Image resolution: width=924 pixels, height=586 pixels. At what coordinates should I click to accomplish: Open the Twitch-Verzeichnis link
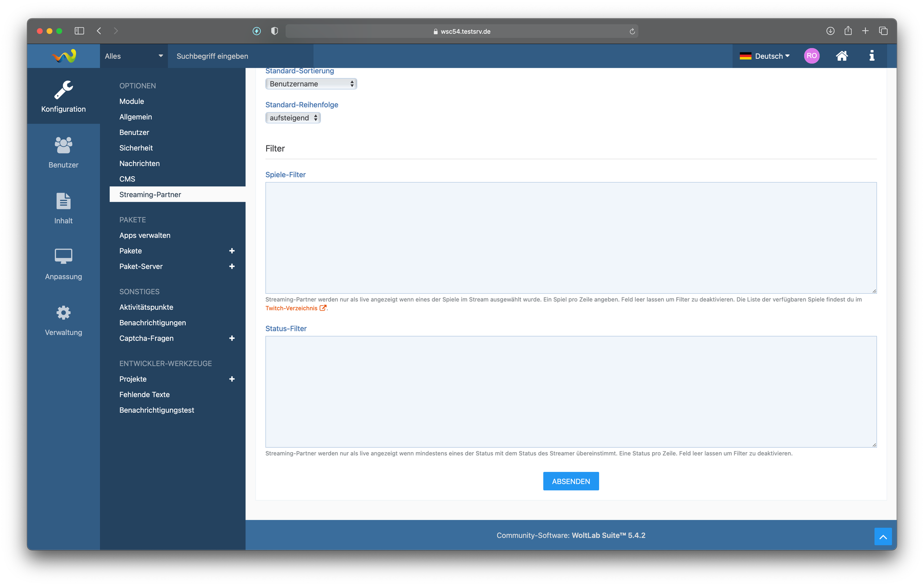click(x=291, y=308)
